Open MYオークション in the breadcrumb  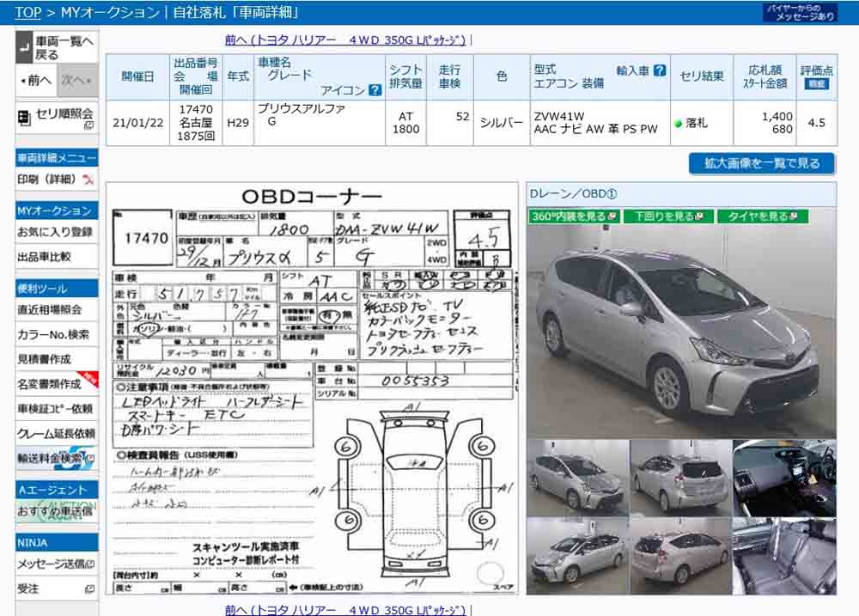coord(110,12)
